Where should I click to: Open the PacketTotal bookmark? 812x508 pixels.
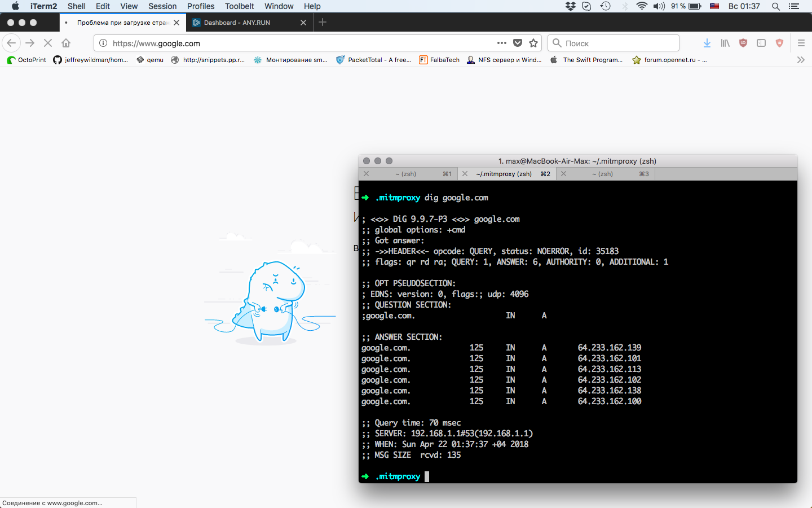tap(374, 60)
